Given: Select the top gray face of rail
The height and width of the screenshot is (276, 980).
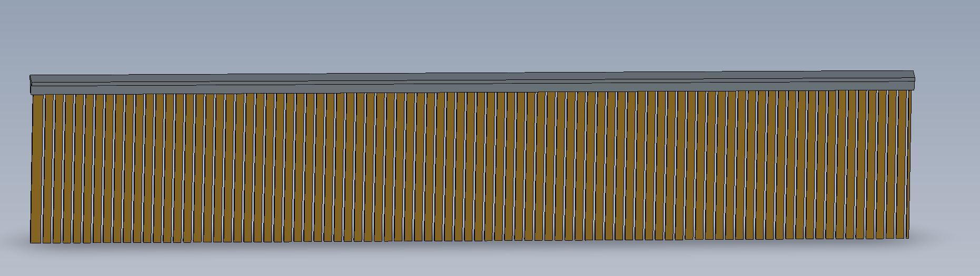Looking at the screenshot, I should click(472, 76).
